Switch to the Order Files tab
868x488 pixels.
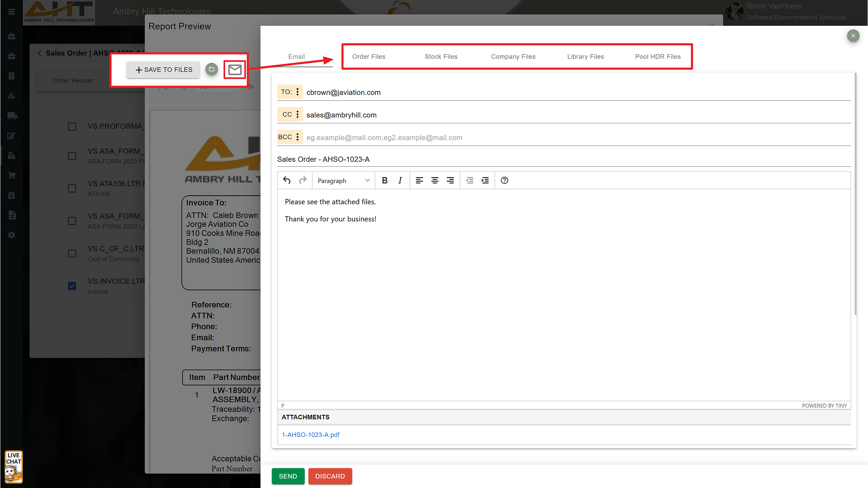[x=369, y=56]
